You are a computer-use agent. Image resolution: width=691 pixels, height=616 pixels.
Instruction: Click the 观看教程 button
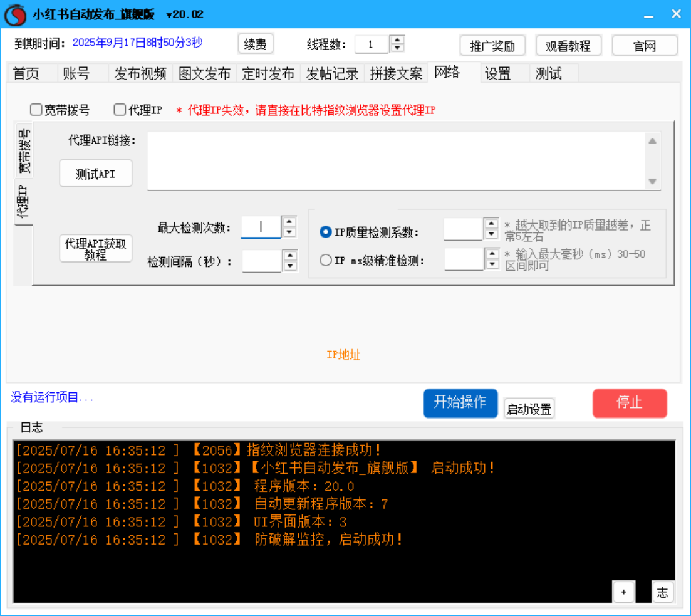pyautogui.click(x=568, y=45)
